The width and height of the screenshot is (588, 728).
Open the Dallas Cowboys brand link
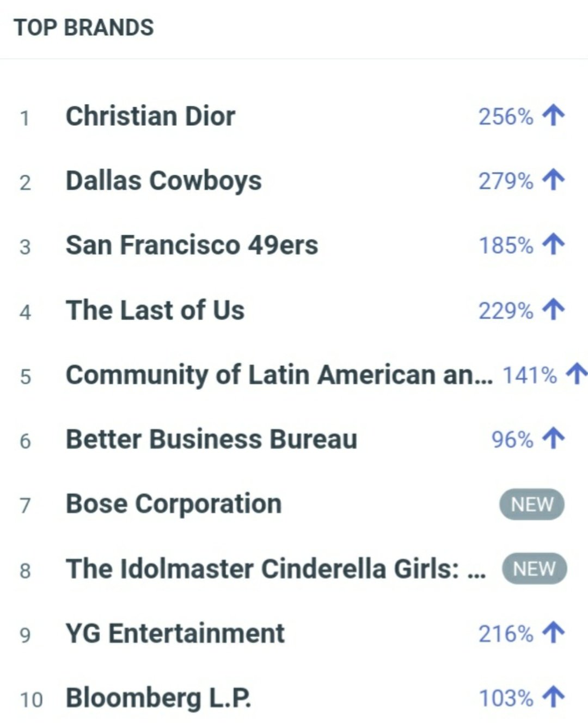(x=163, y=181)
